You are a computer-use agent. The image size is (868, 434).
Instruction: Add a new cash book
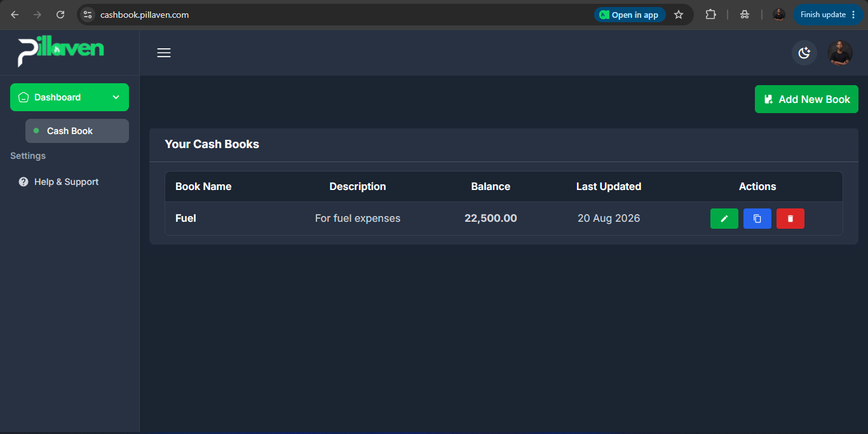pos(806,99)
